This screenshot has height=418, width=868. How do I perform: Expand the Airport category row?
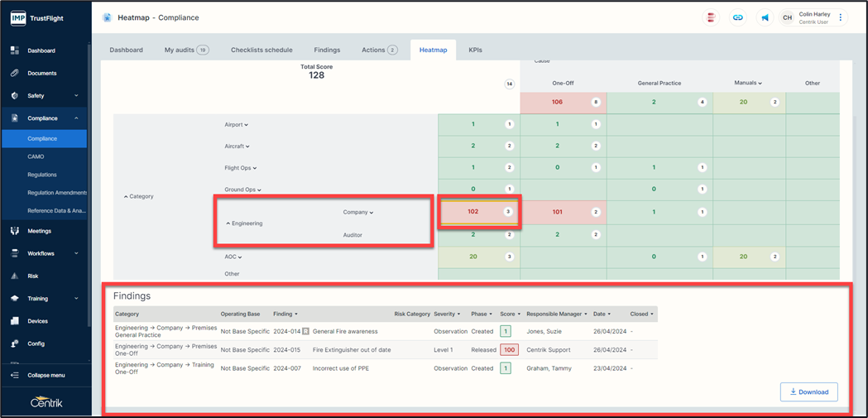237,125
